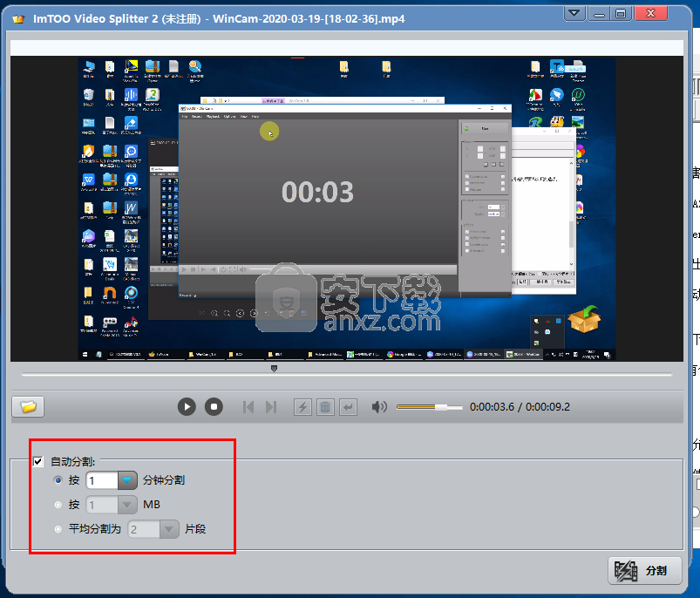The height and width of the screenshot is (598, 700).
Task: Set a split point with the lightning icon
Action: (x=302, y=407)
